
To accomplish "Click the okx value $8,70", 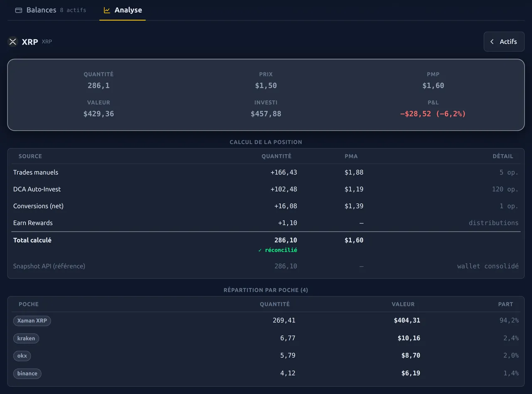I will [411, 356].
